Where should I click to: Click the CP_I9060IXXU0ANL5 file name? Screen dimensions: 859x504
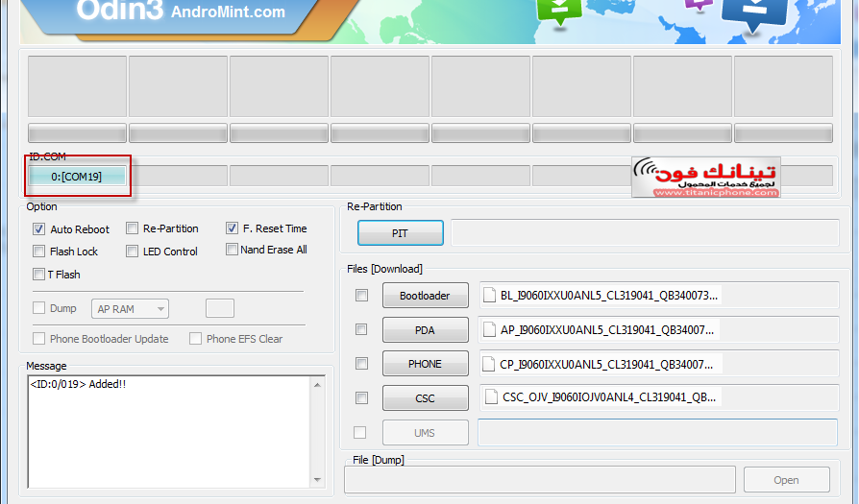point(606,364)
